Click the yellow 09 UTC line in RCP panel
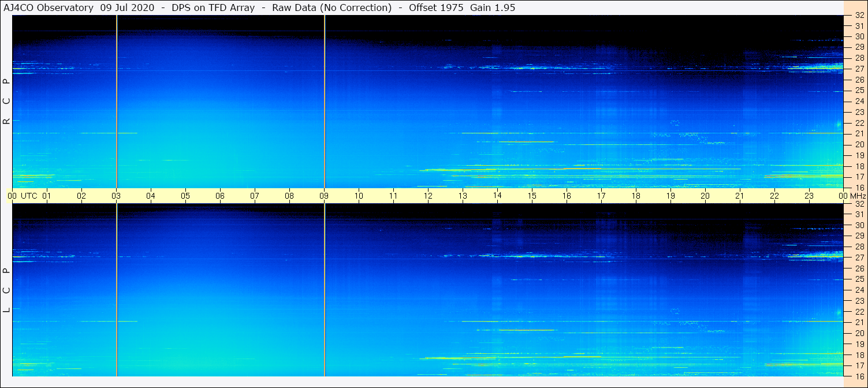This screenshot has width=868, height=388. (325, 102)
